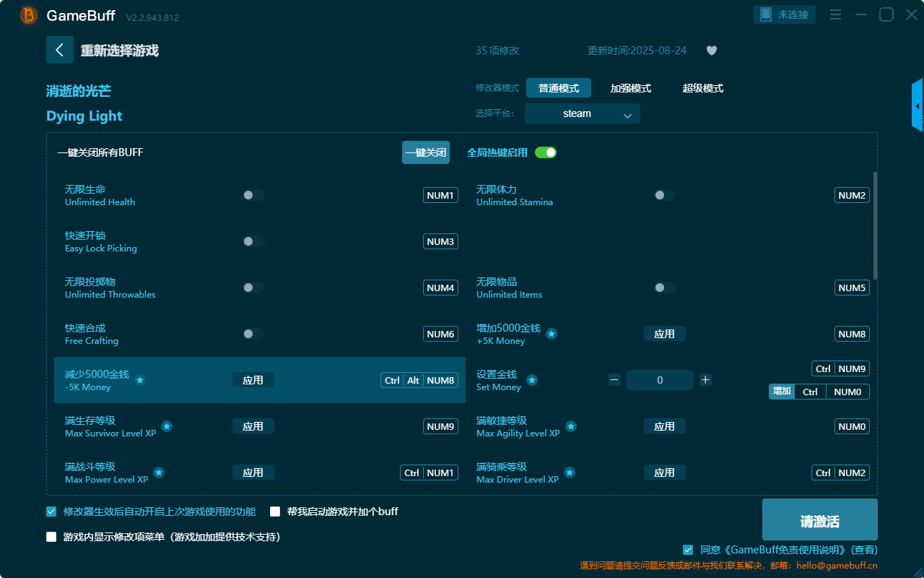The height and width of the screenshot is (578, 924).
Task: Click 增加 Ctrl NUM0 hotkey box
Action: coord(819,392)
